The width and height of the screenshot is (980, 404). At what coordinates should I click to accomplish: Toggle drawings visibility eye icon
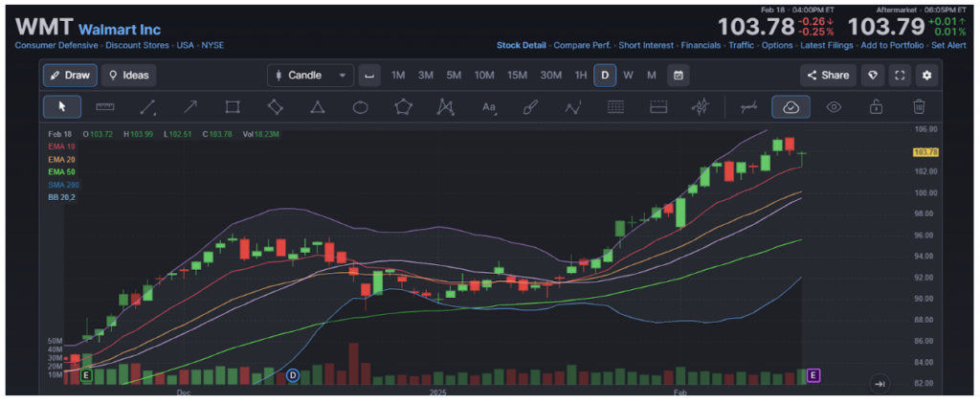point(834,107)
